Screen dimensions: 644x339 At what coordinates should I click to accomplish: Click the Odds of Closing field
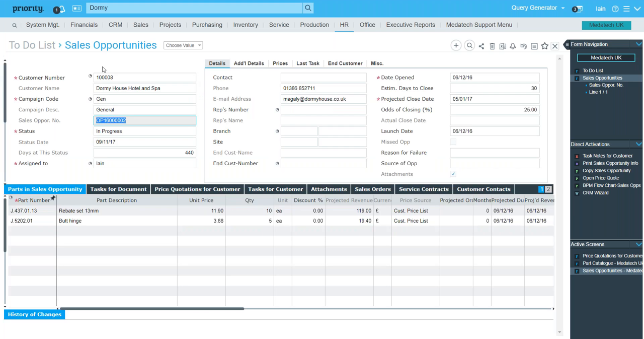tap(495, 110)
